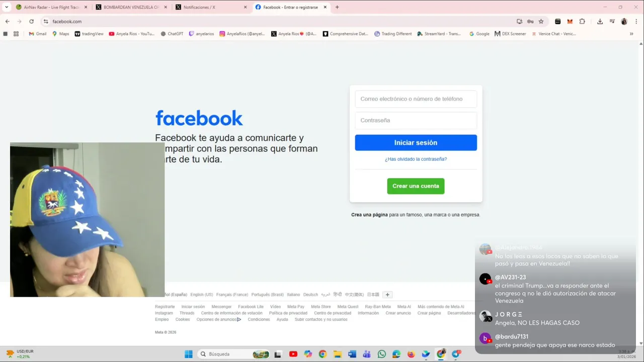
Task: Open the USD/EUR taskbar widget
Action: (20, 354)
